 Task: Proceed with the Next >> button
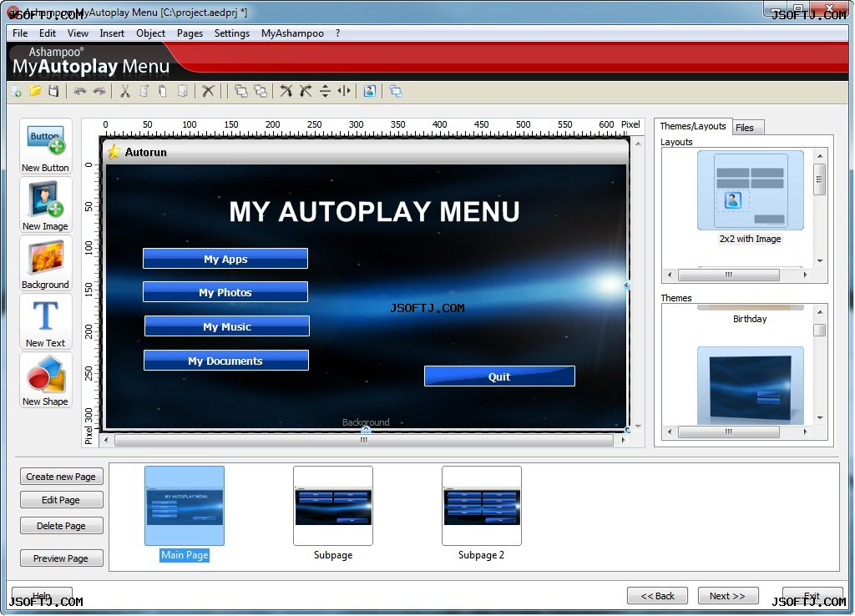pyautogui.click(x=727, y=596)
